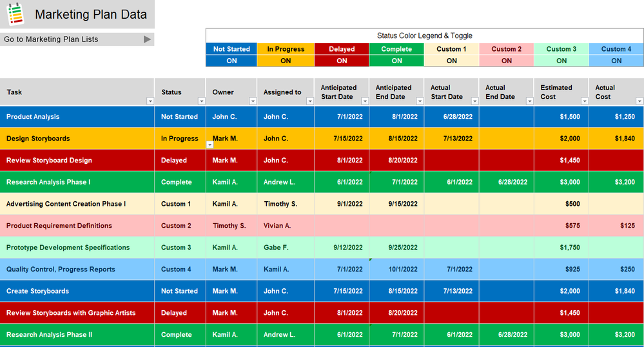Toggle the Custom 1 ON switch
The height and width of the screenshot is (347, 644).
pos(451,61)
